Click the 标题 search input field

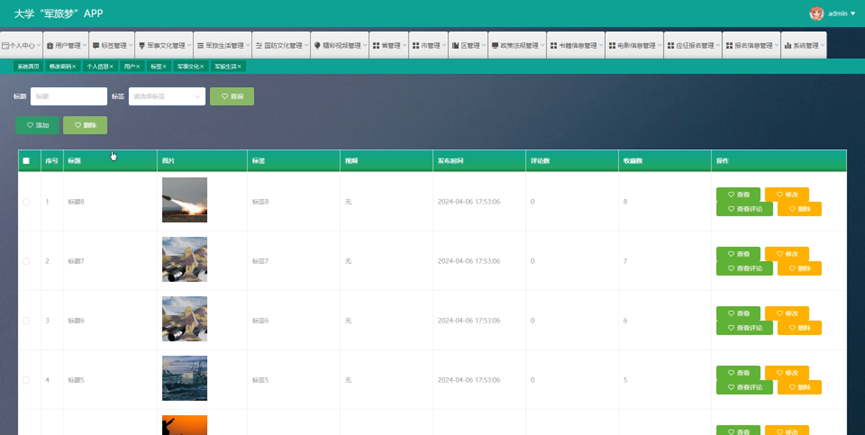pos(68,96)
